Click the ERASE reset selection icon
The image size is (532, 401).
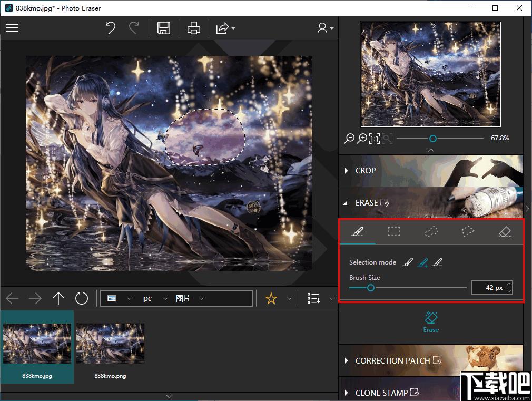tap(385, 203)
